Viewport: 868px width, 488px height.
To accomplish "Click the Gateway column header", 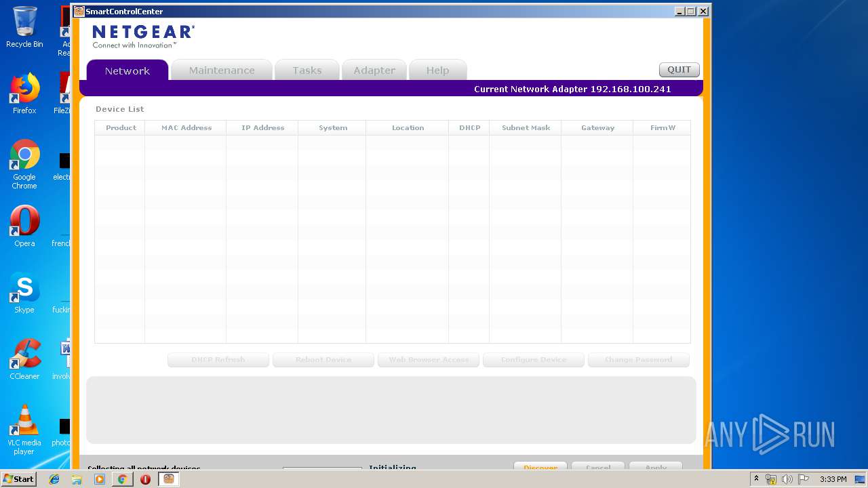I will (x=597, y=127).
